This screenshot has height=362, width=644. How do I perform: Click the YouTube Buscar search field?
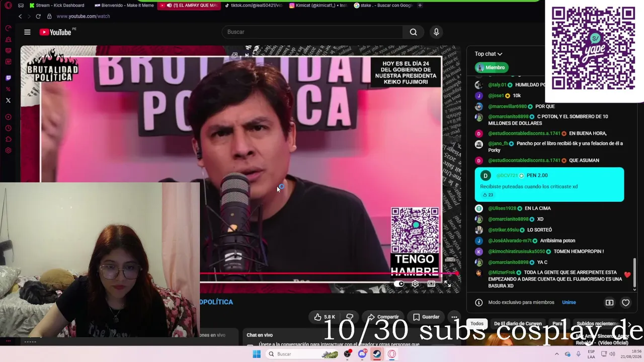pyautogui.click(x=312, y=32)
